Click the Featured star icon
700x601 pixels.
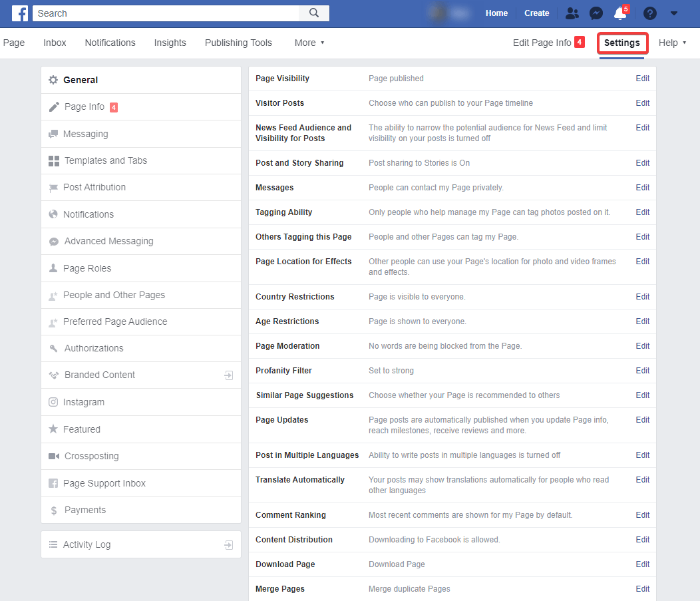(53, 429)
